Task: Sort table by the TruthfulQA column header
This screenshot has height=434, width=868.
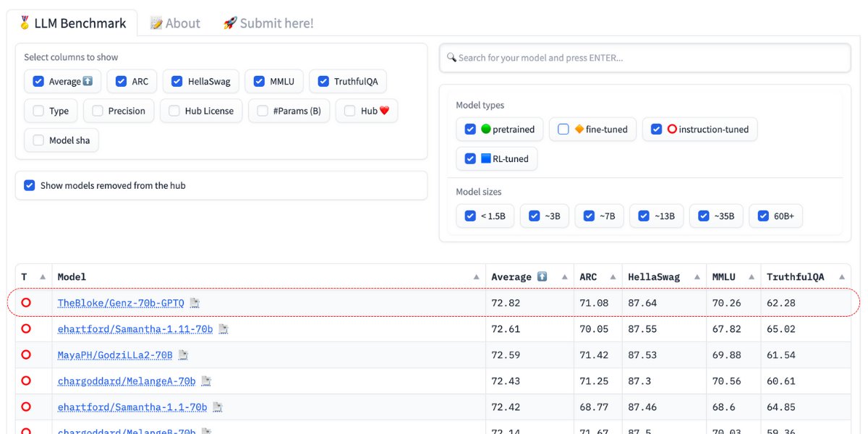Action: tap(806, 277)
